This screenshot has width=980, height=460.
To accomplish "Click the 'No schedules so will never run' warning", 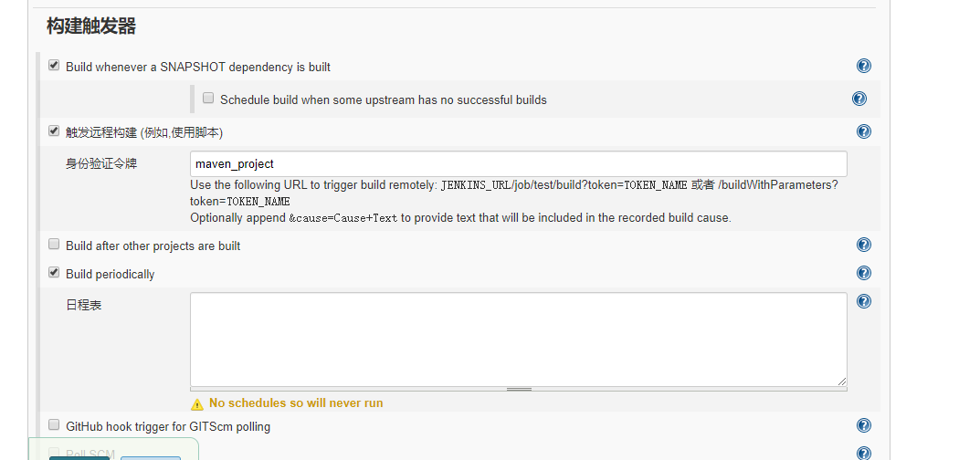I will tap(296, 403).
